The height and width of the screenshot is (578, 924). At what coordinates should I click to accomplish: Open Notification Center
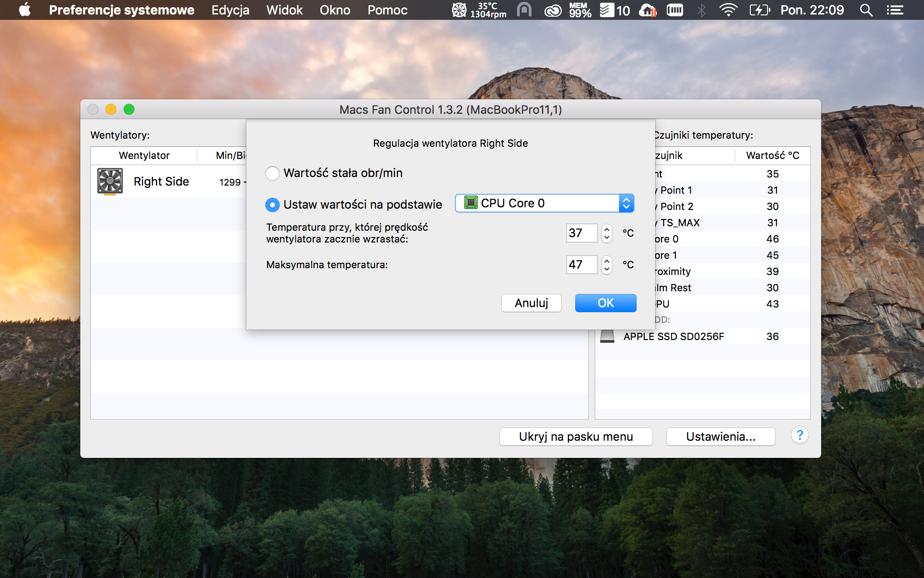[x=895, y=10]
